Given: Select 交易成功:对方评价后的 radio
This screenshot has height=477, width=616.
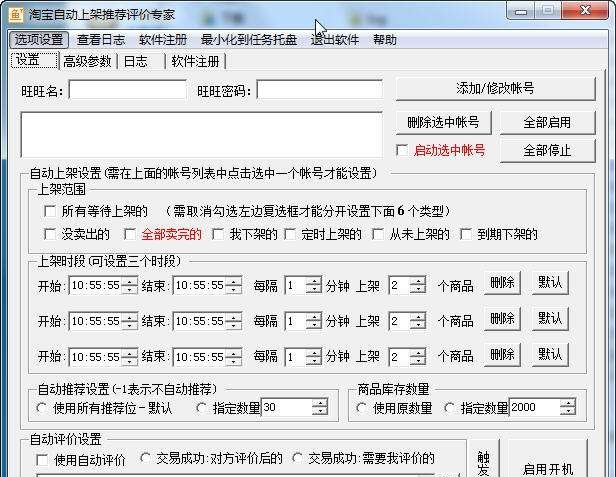Looking at the screenshot, I should pyautogui.click(x=145, y=459).
